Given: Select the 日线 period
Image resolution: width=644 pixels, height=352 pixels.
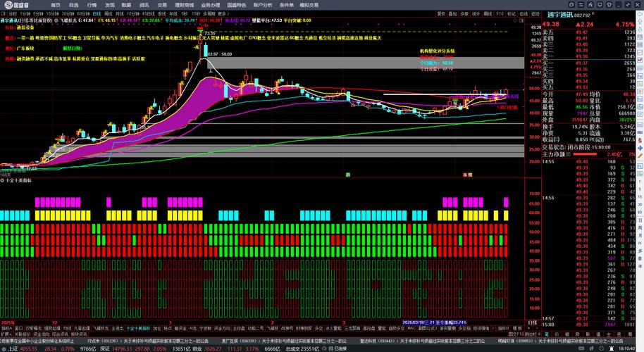Looking at the screenshot, I should coord(97,13).
